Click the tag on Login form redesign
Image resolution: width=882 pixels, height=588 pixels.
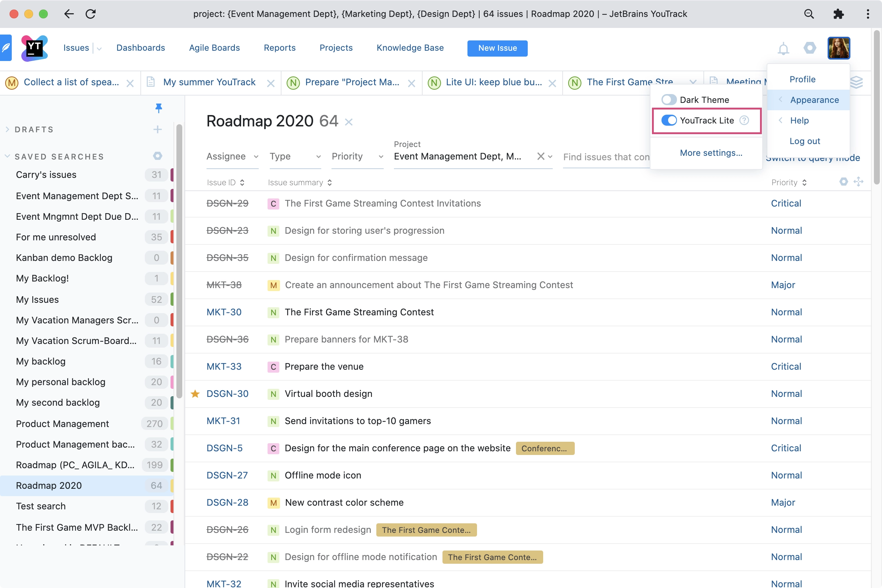coord(426,530)
